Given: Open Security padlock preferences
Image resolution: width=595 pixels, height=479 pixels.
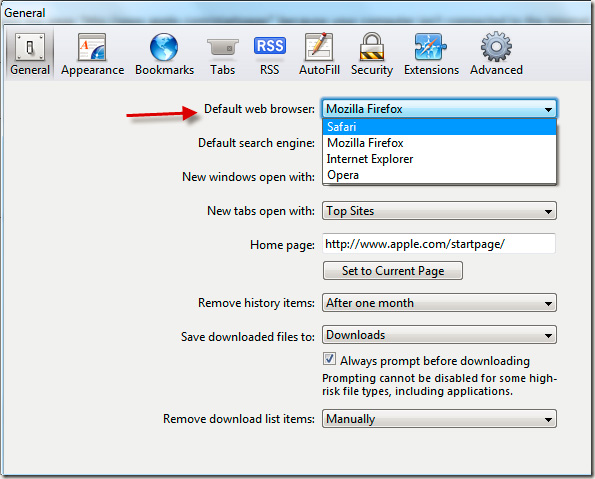Looking at the screenshot, I should tap(371, 54).
